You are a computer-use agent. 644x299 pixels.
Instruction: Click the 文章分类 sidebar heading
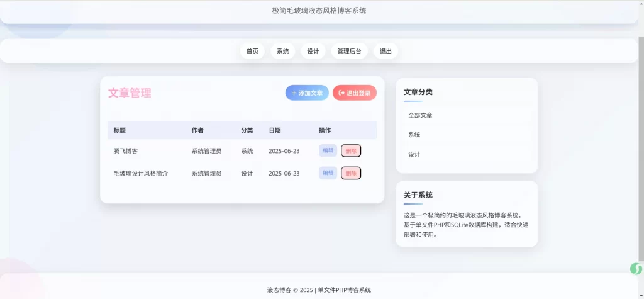[418, 92]
